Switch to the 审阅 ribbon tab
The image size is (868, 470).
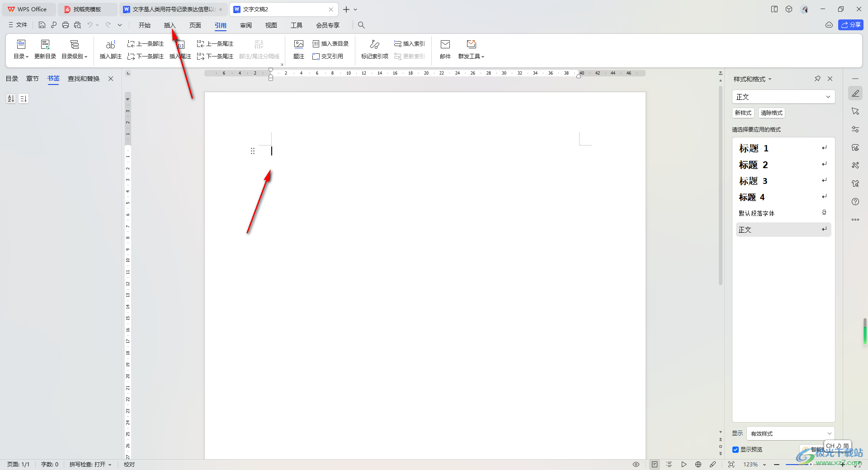(x=246, y=25)
